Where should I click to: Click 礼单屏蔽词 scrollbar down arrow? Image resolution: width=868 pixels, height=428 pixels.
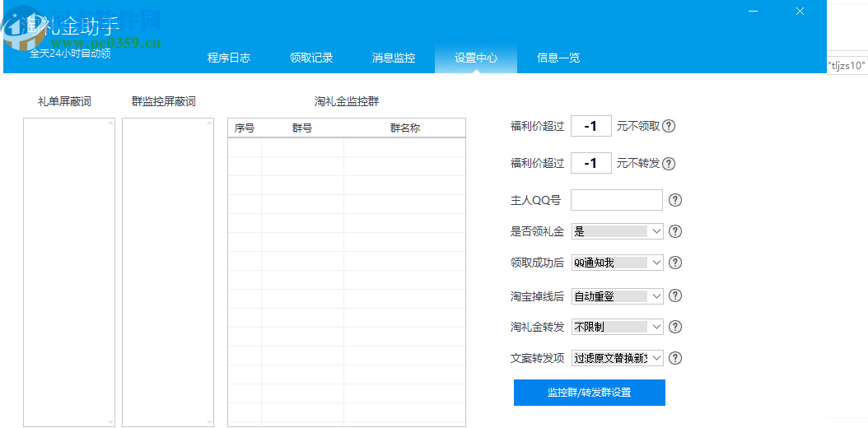coord(110,421)
